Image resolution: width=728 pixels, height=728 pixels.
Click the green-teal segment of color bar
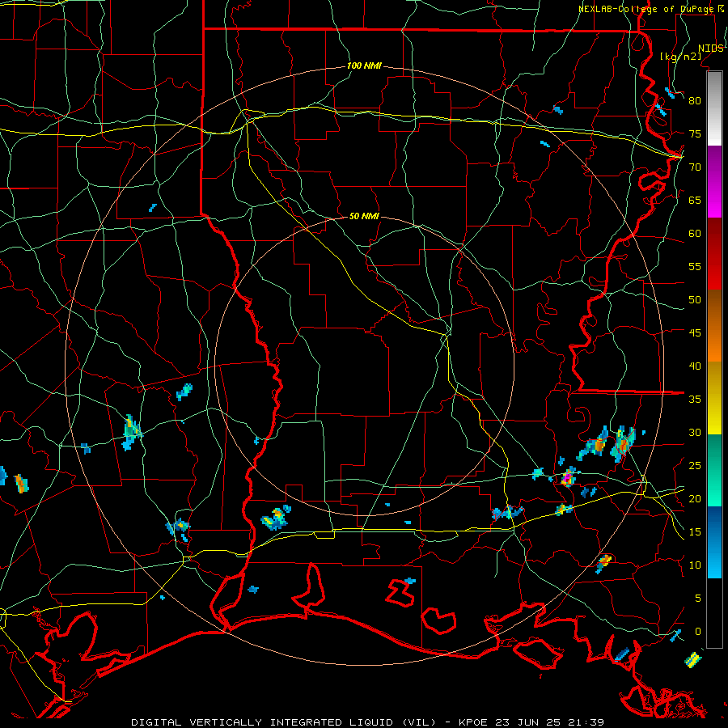coord(714,470)
